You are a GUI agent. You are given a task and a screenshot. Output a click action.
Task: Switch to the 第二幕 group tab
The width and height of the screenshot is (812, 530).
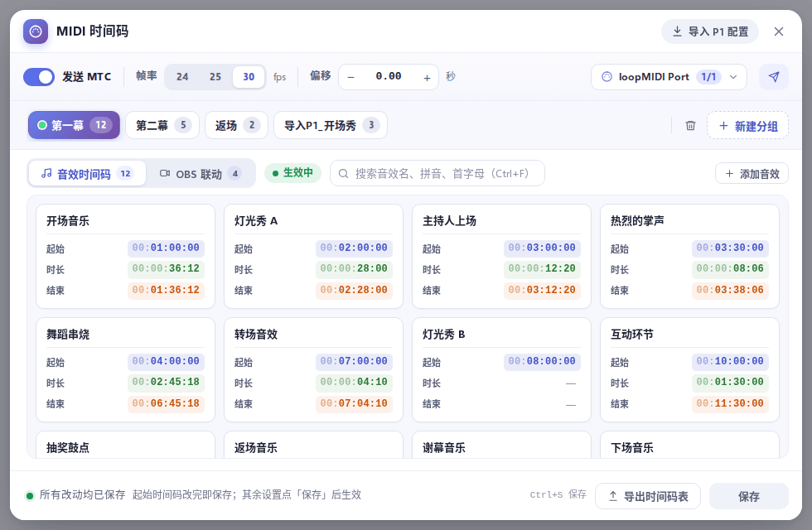[162, 125]
